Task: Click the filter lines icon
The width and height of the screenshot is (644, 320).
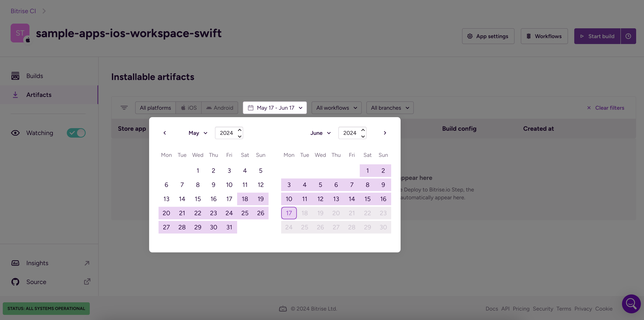Action: tap(124, 108)
